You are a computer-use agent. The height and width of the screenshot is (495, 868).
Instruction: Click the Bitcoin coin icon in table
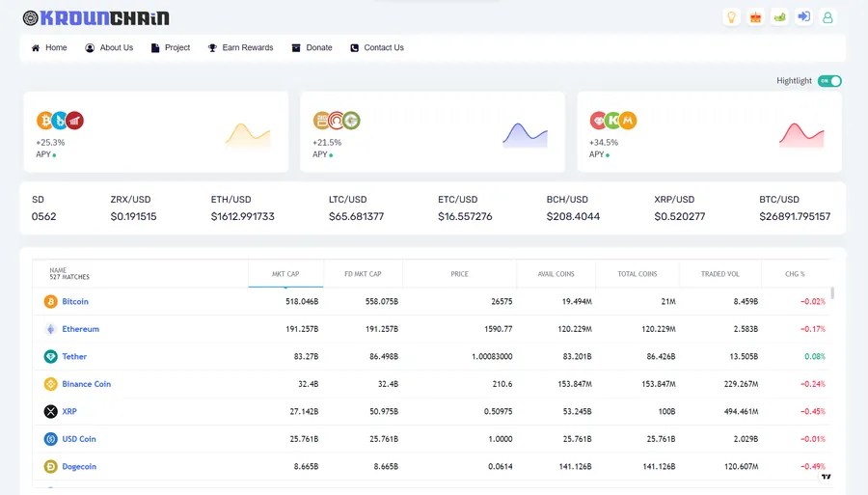[x=50, y=301]
